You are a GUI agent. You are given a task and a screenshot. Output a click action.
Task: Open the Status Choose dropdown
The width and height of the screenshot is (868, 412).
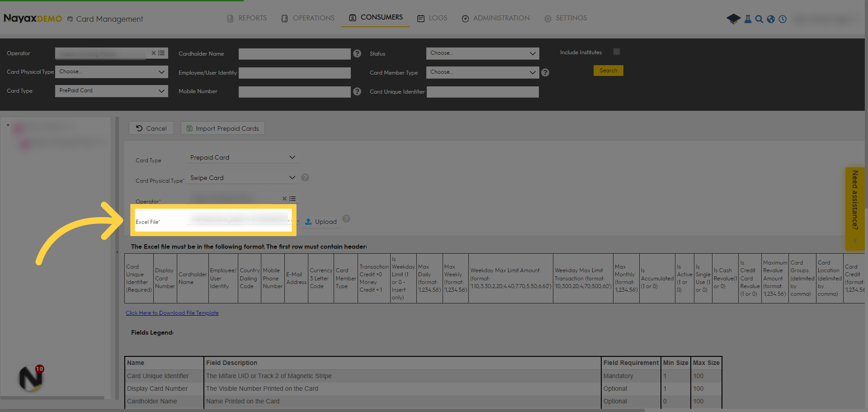click(x=482, y=53)
